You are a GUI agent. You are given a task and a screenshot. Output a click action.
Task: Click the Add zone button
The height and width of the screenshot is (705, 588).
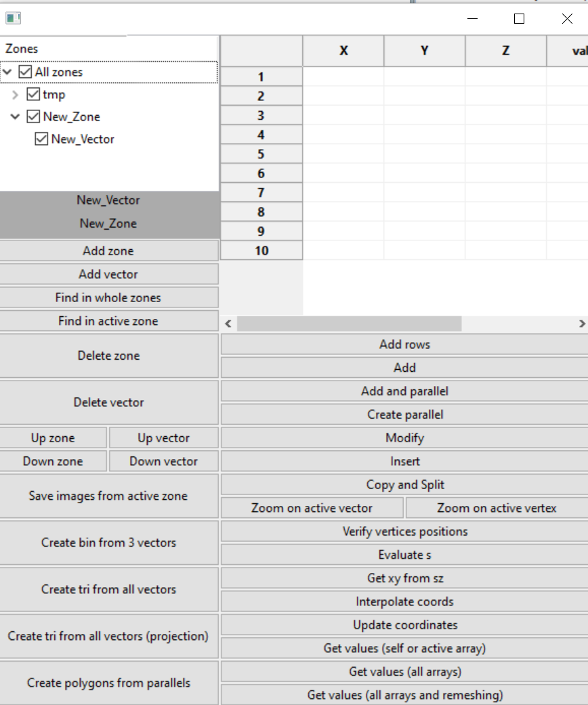tap(108, 251)
